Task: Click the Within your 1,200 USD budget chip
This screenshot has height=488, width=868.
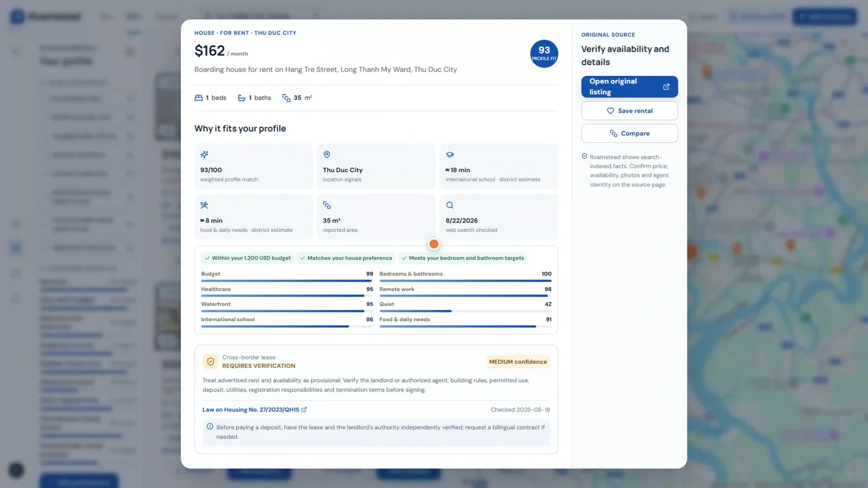Action: pyautogui.click(x=247, y=258)
